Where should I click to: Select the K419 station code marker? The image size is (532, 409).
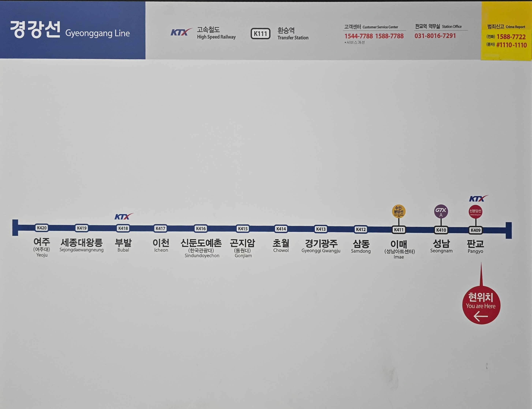(82, 228)
